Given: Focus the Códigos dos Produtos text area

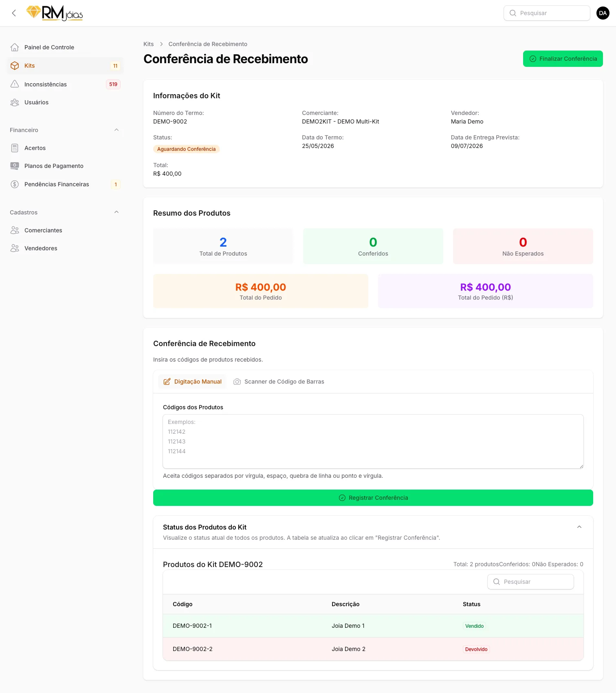Looking at the screenshot, I should [x=373, y=441].
